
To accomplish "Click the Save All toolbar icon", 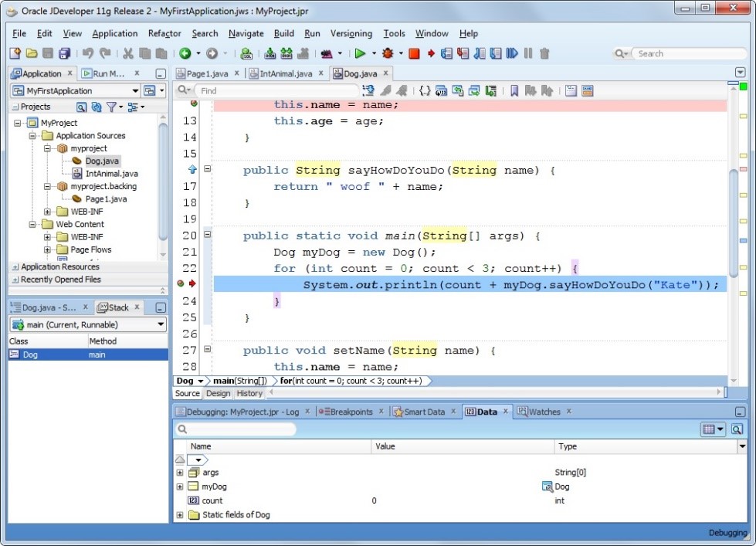I will [65, 53].
